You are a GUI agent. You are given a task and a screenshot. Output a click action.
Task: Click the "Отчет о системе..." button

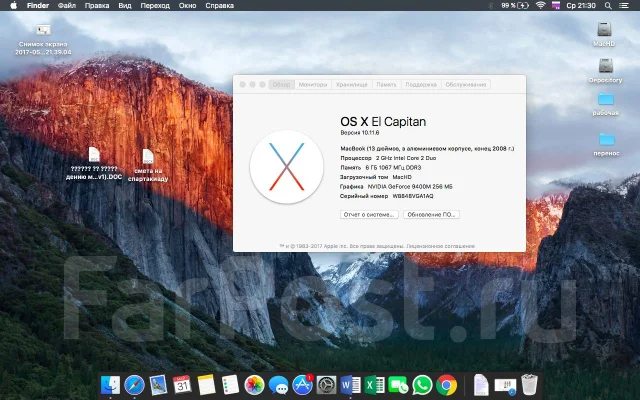[x=369, y=214]
